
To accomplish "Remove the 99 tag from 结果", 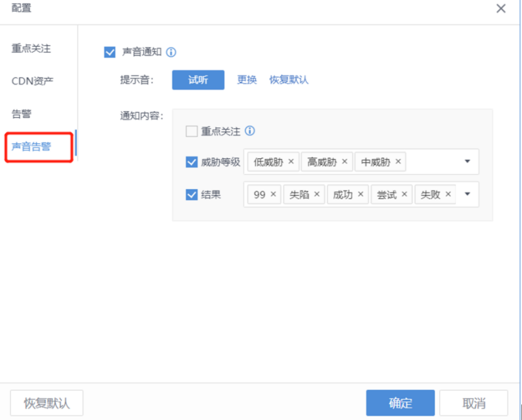I will tap(273, 194).
